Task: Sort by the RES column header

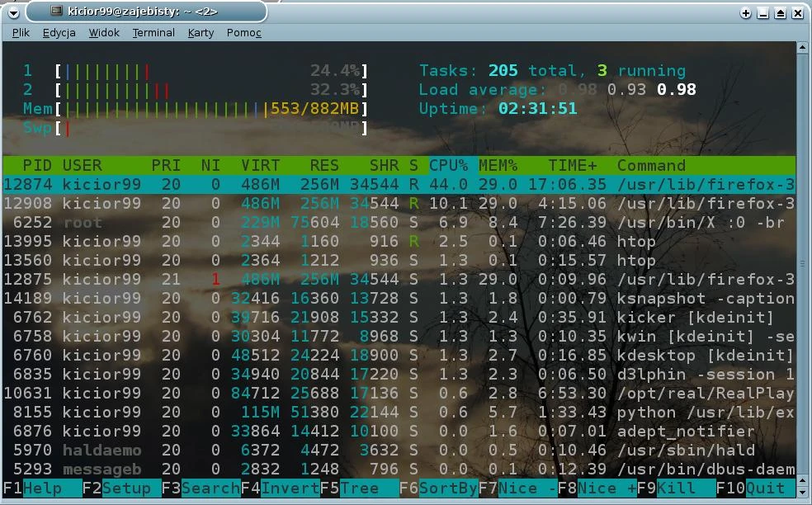Action: 324,165
